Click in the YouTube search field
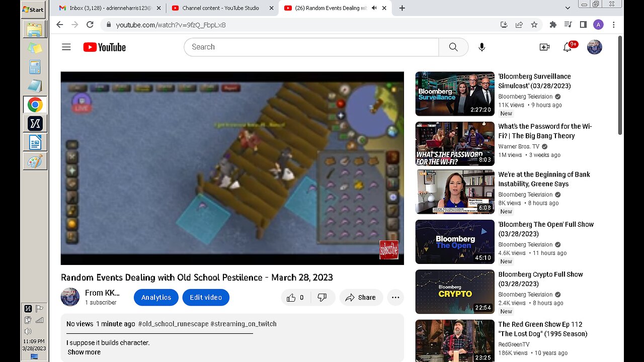The width and height of the screenshot is (644, 362). (312, 47)
